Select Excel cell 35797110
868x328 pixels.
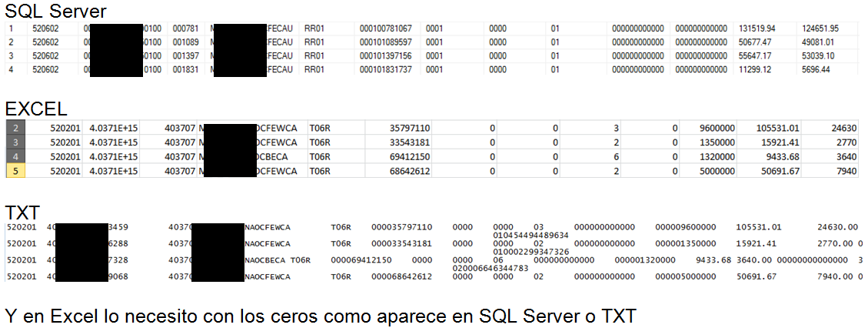pyautogui.click(x=398, y=128)
